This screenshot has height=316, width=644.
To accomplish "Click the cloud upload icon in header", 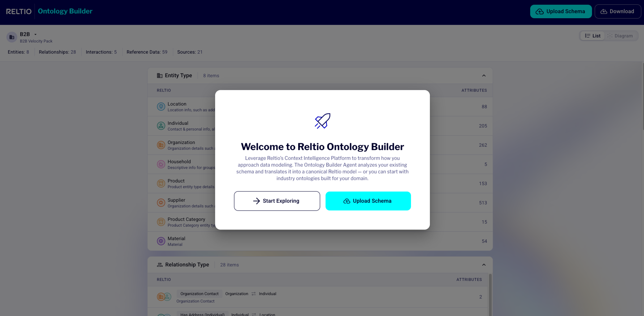I will 540,12.
